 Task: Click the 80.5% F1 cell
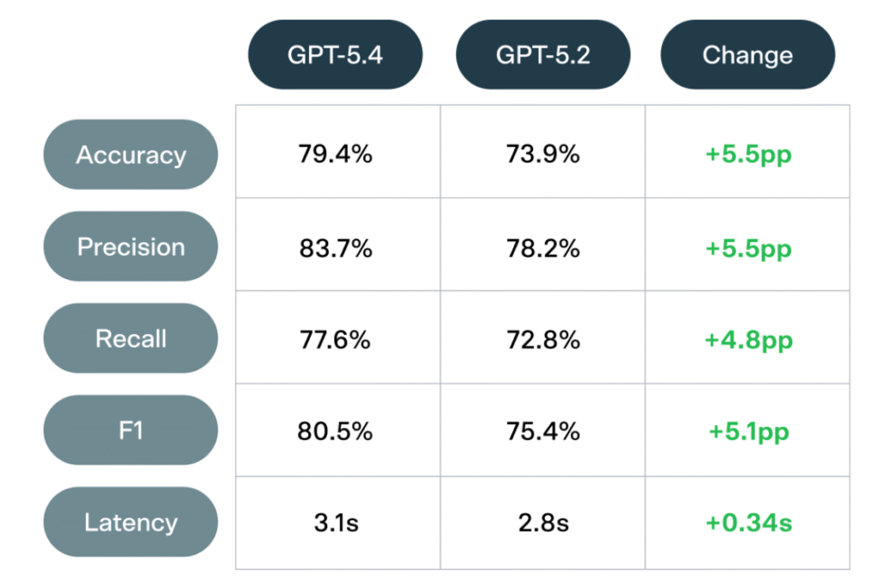pos(336,432)
